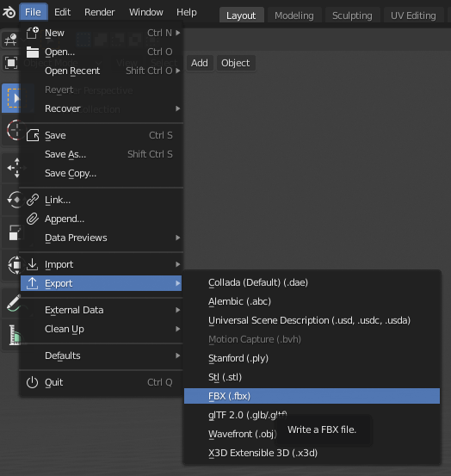Export as Stl (.stl)

[x=312, y=377]
